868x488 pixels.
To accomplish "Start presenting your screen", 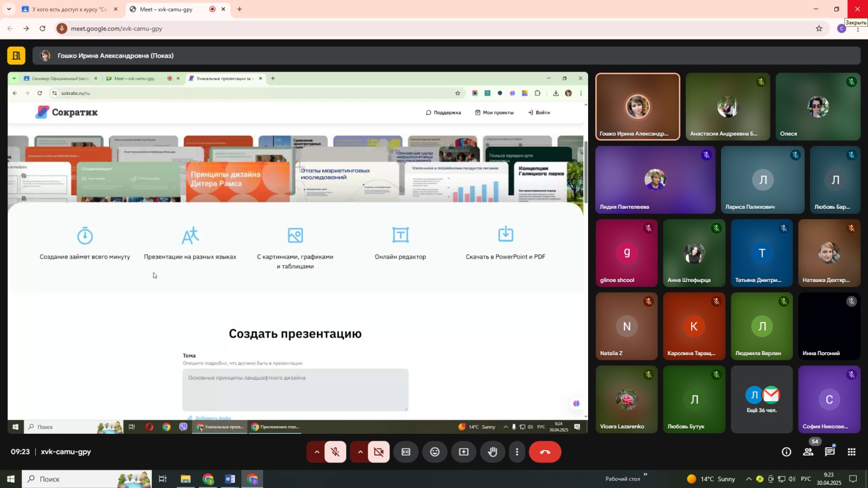I will click(464, 452).
